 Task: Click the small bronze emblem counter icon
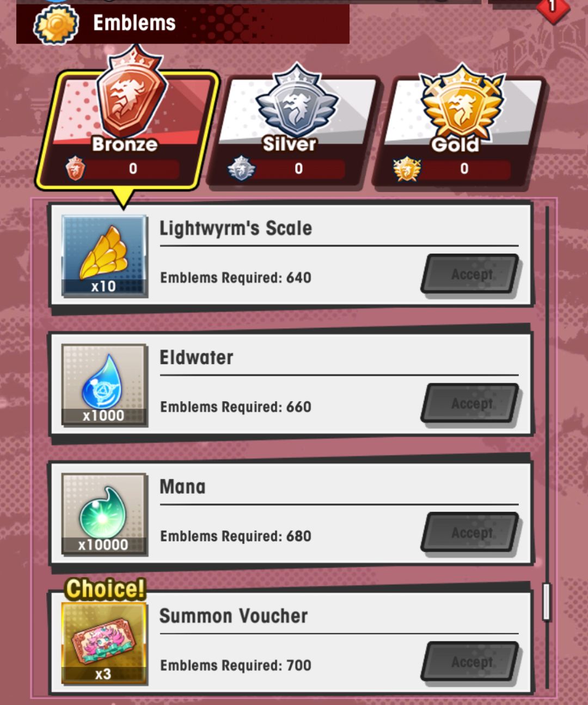tap(75, 168)
